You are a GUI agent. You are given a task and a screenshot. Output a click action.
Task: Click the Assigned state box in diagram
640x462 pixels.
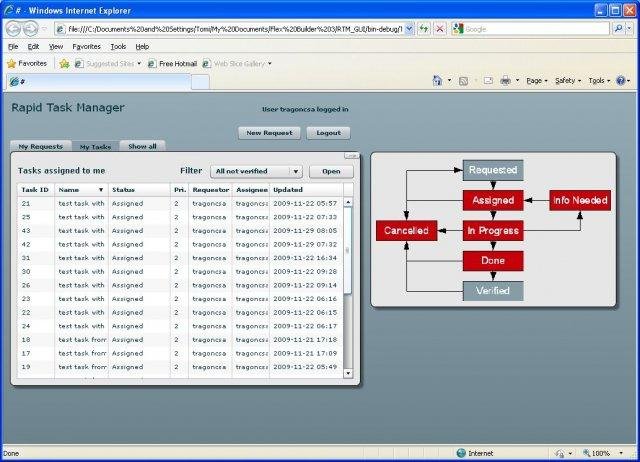(493, 200)
